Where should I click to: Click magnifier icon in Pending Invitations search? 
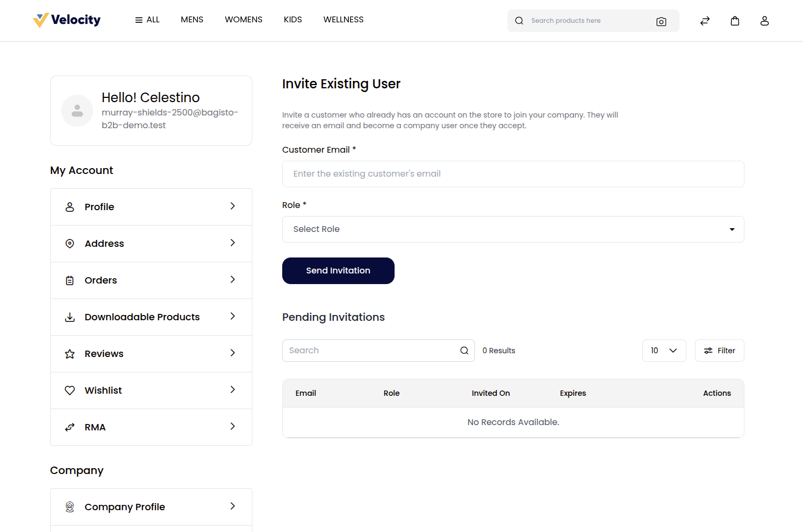pyautogui.click(x=464, y=351)
